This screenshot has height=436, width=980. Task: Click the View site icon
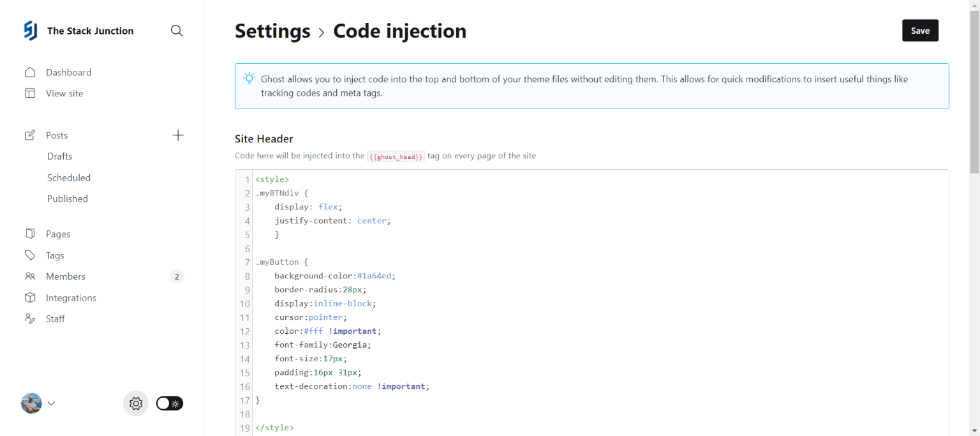click(x=30, y=93)
